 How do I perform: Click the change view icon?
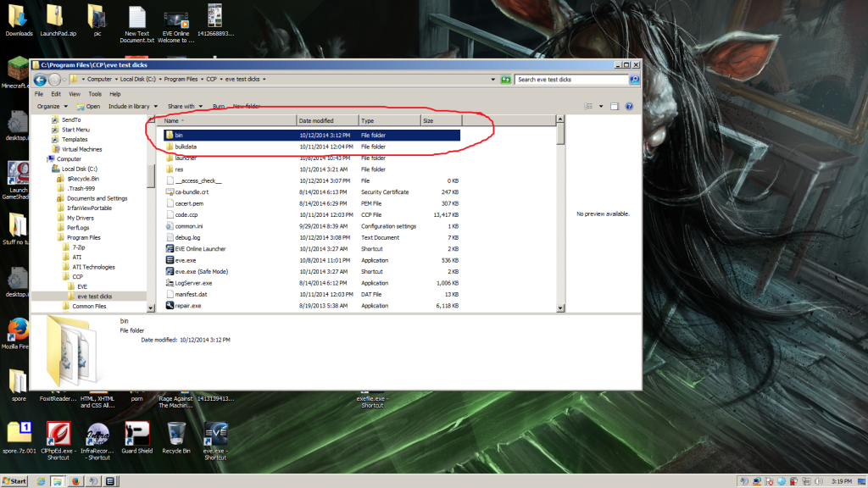point(588,106)
